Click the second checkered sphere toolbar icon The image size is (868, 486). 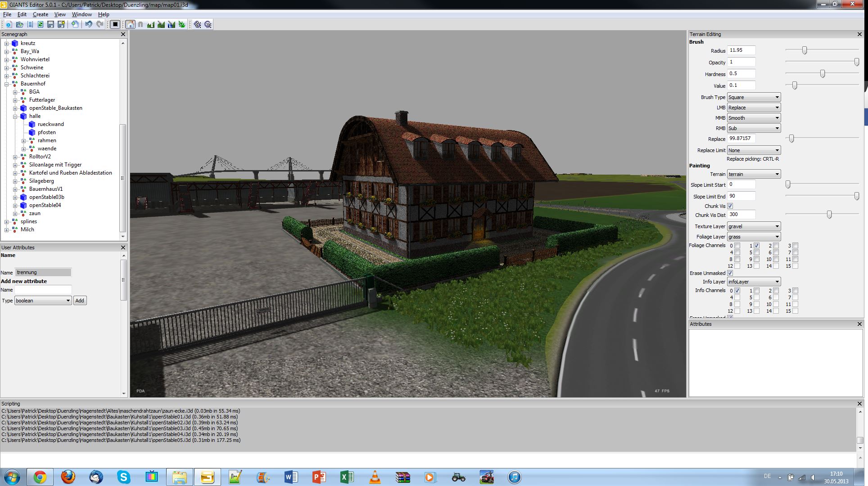(x=208, y=24)
